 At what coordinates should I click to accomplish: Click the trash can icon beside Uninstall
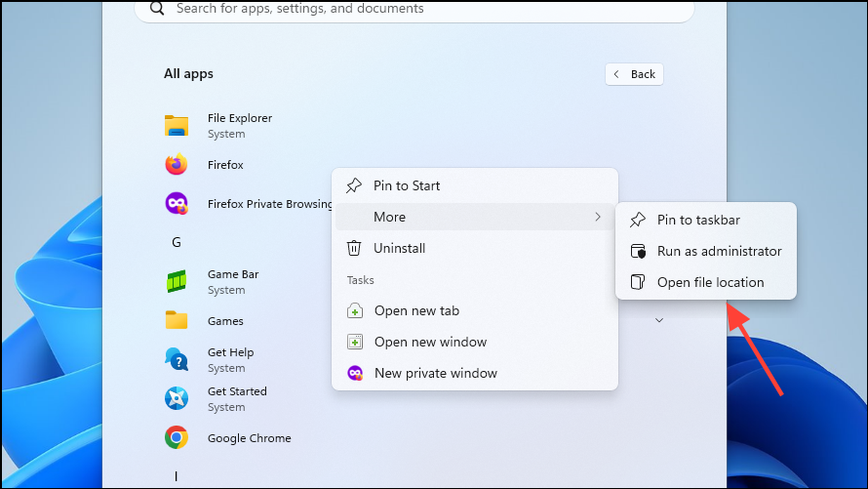354,248
